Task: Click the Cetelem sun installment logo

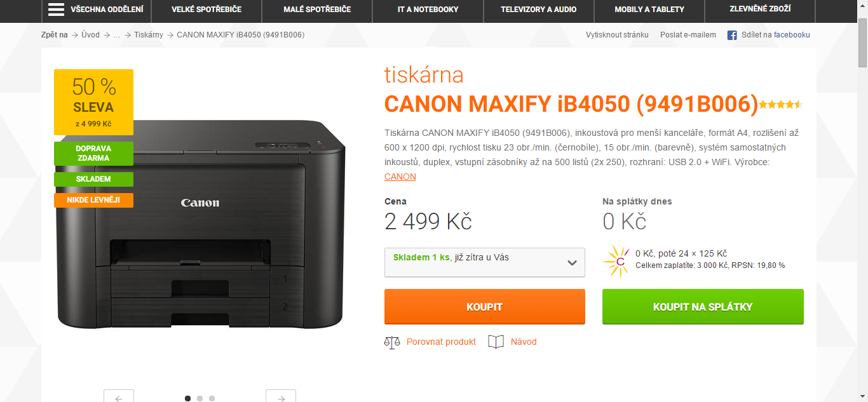Action: (616, 260)
